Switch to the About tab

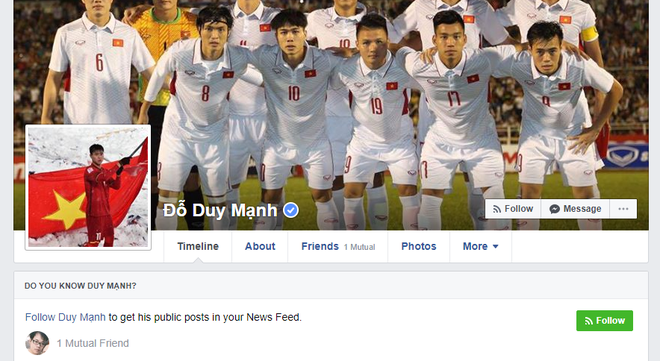click(260, 247)
